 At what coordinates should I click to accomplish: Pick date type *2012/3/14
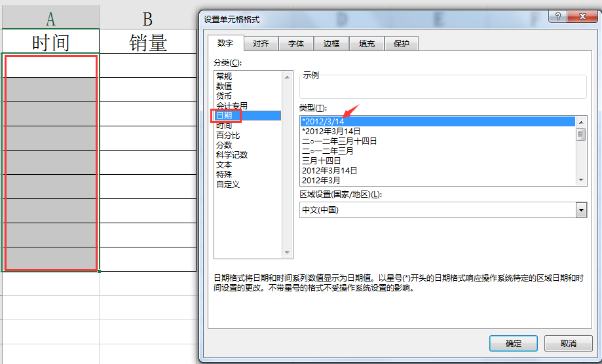(438, 122)
